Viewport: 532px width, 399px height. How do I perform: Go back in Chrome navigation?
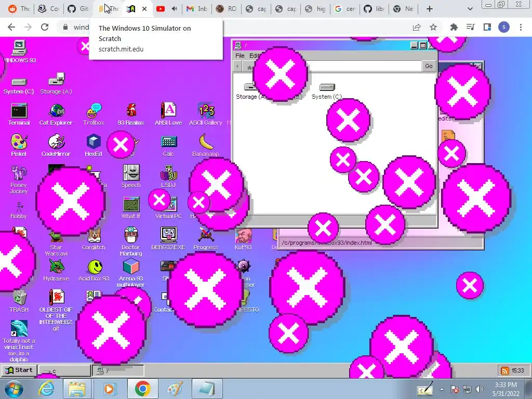(x=11, y=27)
